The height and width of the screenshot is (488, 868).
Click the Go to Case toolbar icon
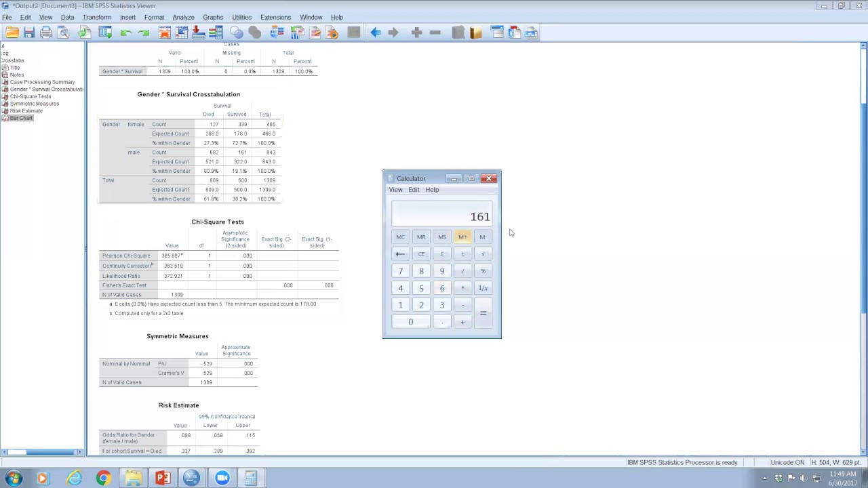(x=182, y=32)
